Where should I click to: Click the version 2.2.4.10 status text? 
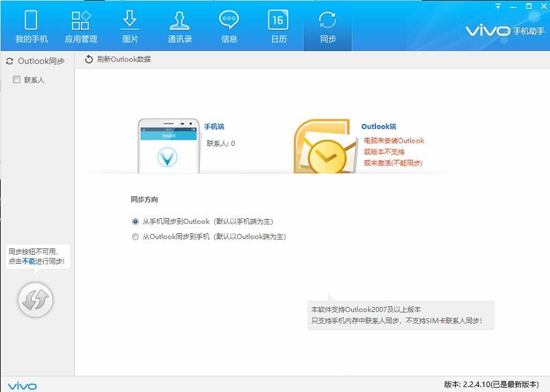[491, 384]
